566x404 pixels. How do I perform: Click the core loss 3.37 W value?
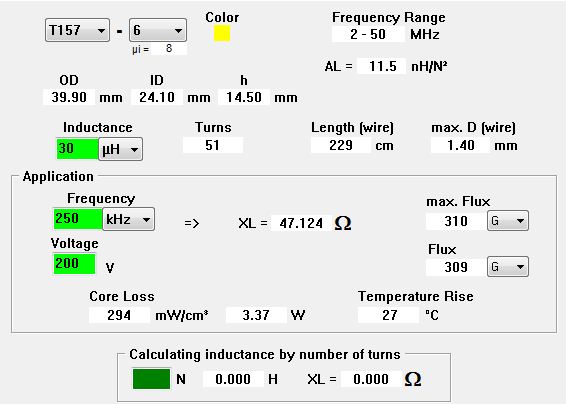256,315
